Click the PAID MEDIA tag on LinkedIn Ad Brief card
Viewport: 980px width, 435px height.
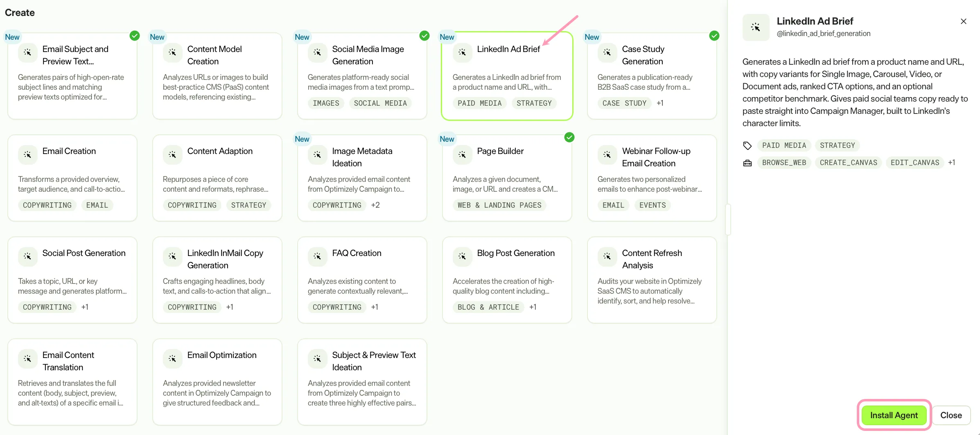(x=480, y=103)
